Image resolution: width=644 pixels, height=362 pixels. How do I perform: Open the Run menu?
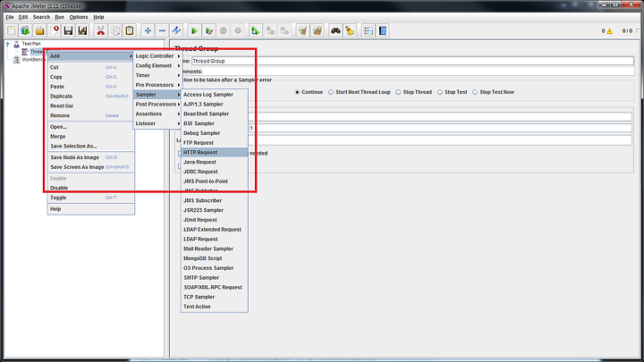pos(60,17)
